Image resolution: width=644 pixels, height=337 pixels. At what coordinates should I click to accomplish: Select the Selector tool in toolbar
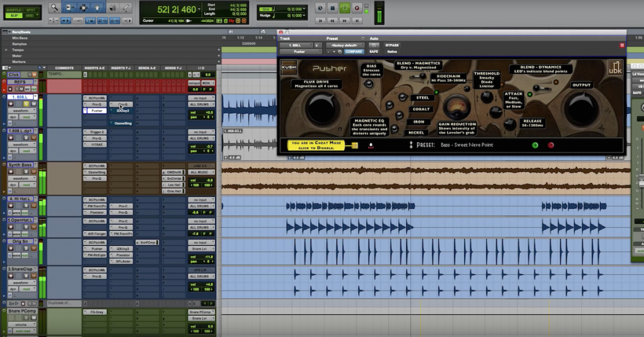[83, 8]
